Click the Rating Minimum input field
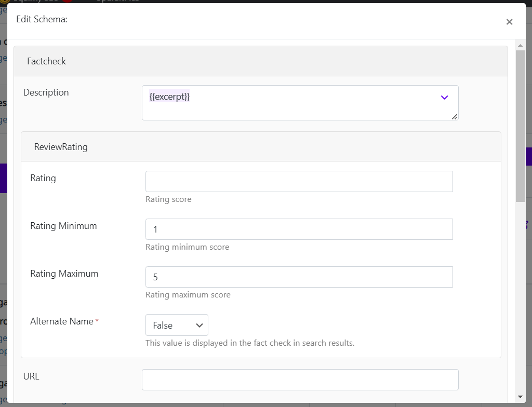The height and width of the screenshot is (407, 532). coord(299,229)
